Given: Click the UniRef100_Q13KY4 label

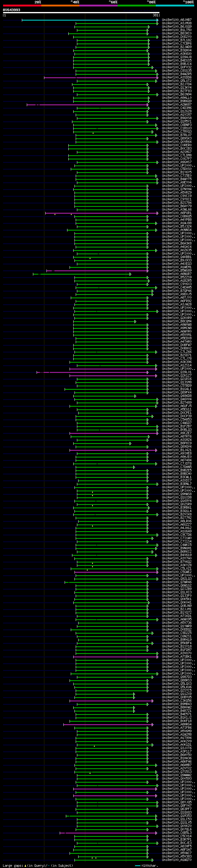Looking at the screenshot, I should 177,88.
